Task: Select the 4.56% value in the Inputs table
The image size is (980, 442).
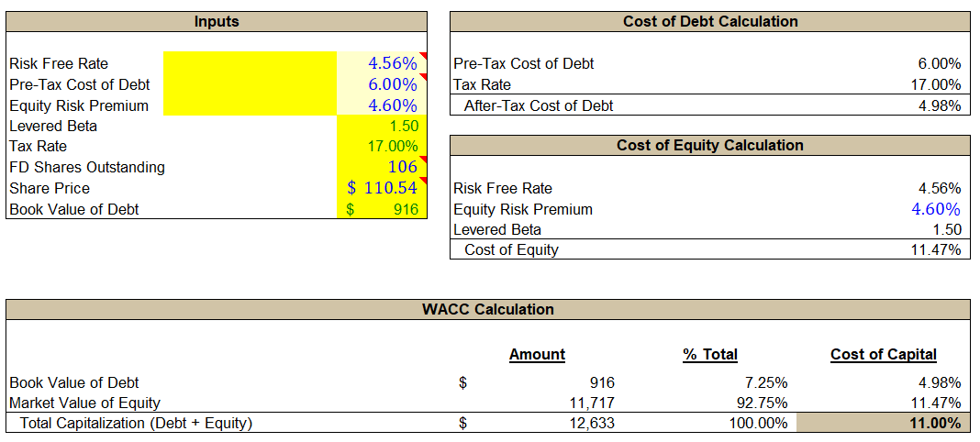Action: coord(393,63)
